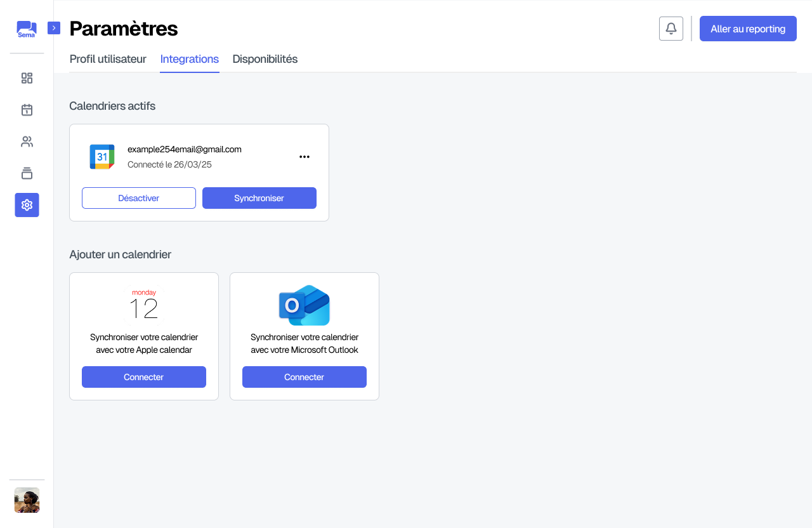The image size is (812, 528).
Task: Open the stacked layers icon in sidebar
Action: (27, 173)
